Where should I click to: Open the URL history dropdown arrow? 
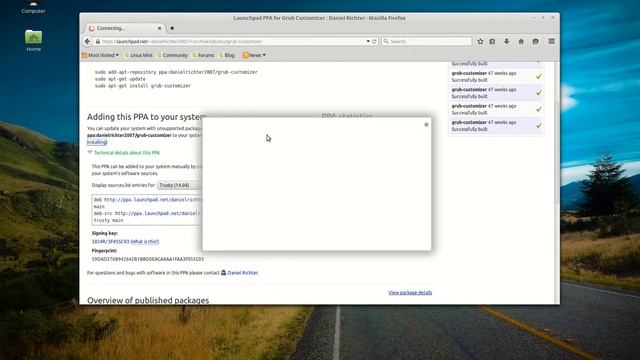(368, 41)
